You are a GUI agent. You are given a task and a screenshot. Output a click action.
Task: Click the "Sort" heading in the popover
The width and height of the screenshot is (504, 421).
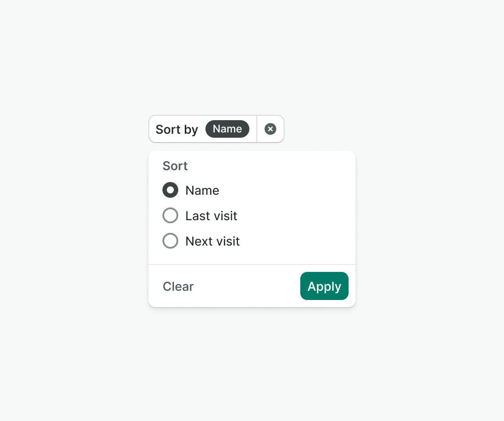click(175, 166)
